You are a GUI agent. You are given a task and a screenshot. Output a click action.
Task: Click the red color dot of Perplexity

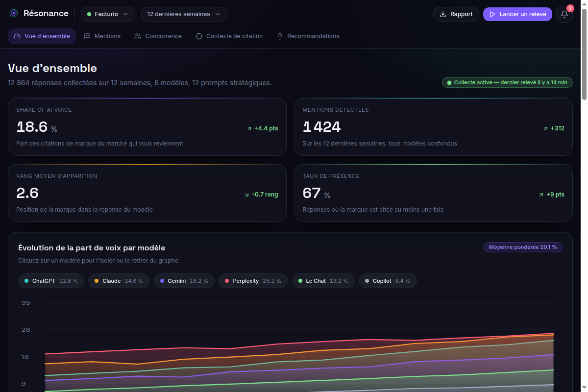(x=227, y=281)
